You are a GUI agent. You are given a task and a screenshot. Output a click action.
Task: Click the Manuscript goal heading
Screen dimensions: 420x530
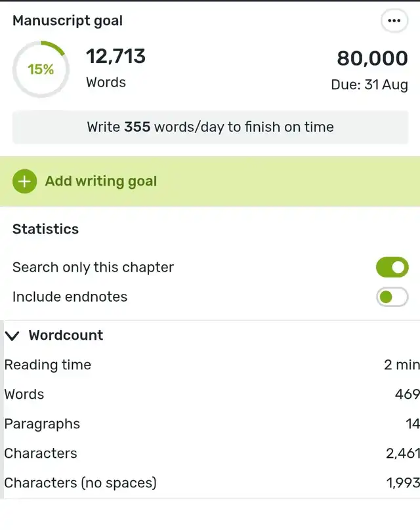tap(68, 20)
